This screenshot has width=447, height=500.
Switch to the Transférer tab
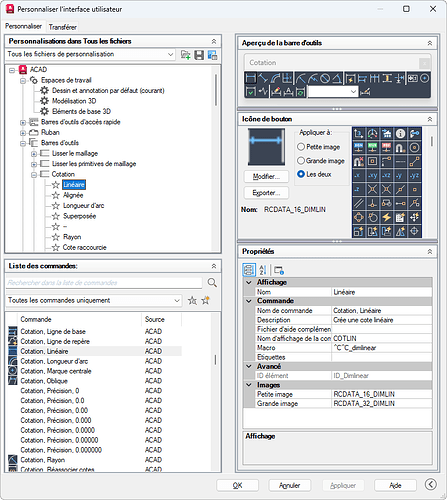point(63,27)
